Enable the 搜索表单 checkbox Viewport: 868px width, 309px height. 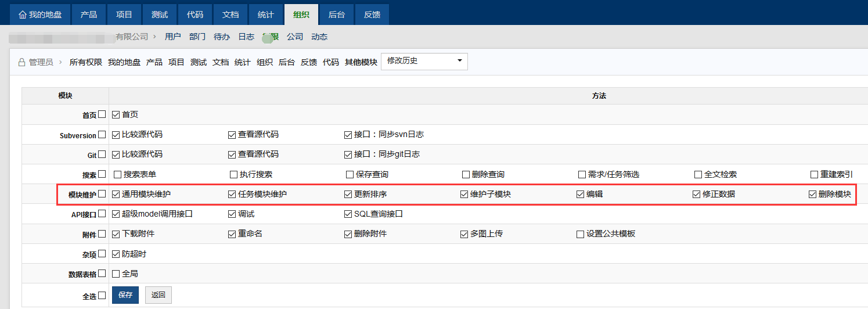(x=118, y=174)
